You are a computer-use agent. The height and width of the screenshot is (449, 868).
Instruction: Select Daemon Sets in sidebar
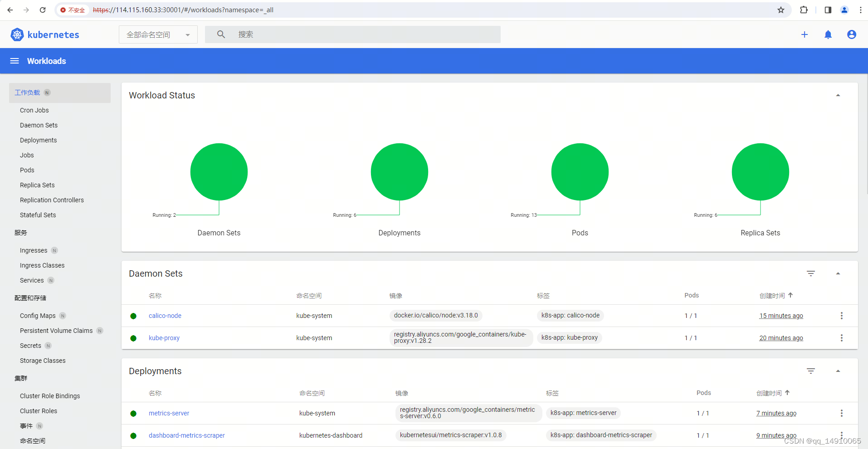(39, 125)
